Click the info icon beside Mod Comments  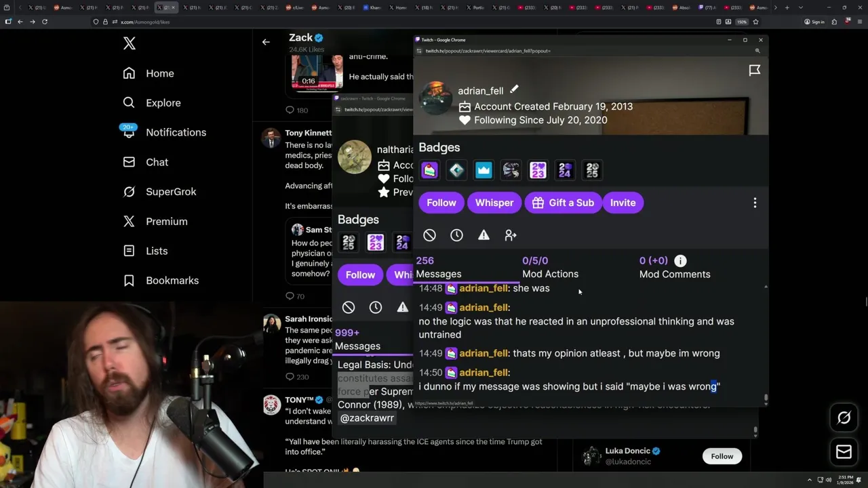[x=680, y=260]
